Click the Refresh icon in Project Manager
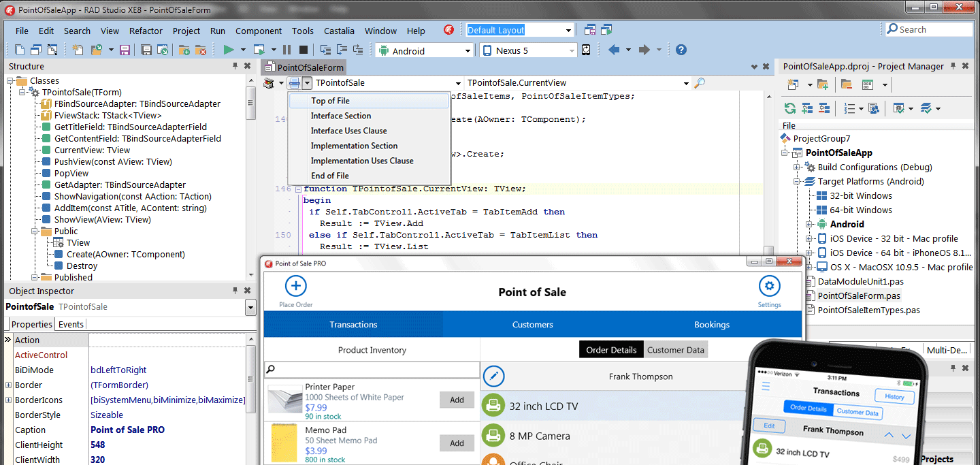 (790, 108)
